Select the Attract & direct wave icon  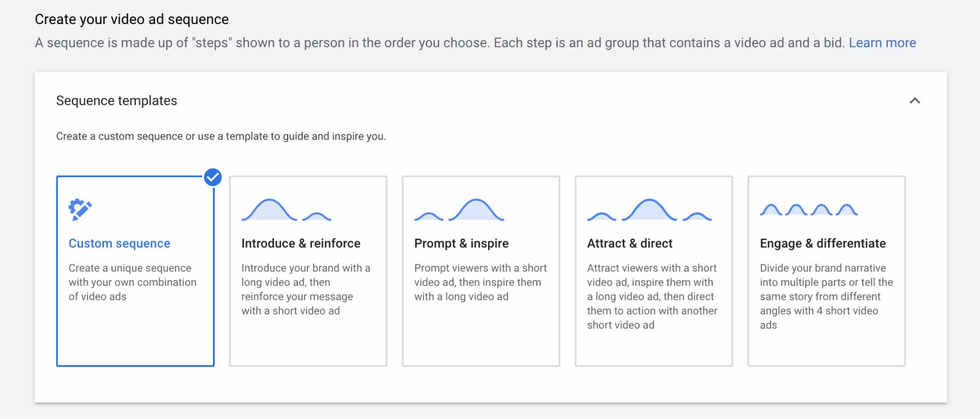tap(649, 210)
